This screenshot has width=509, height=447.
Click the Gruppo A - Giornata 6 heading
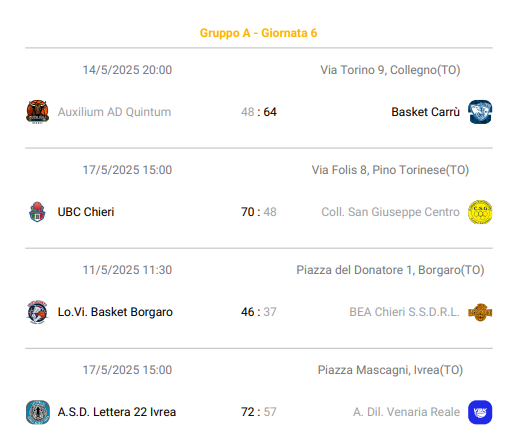click(259, 33)
